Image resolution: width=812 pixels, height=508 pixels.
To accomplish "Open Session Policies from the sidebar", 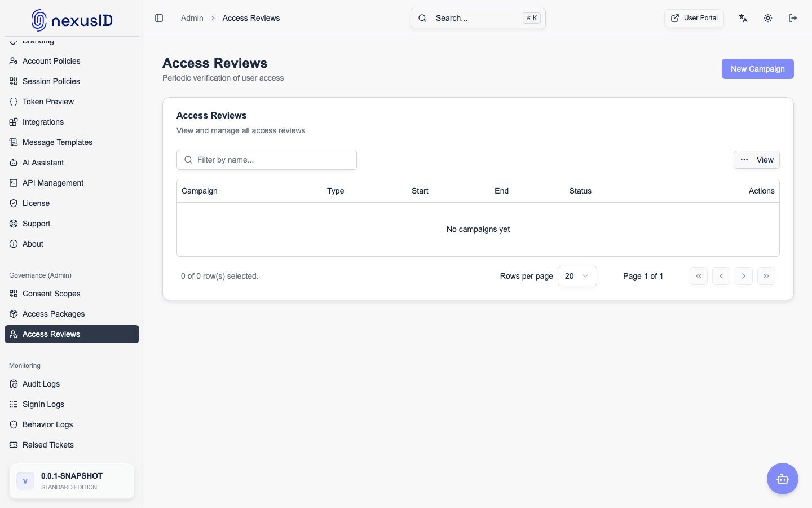I will pos(72,81).
